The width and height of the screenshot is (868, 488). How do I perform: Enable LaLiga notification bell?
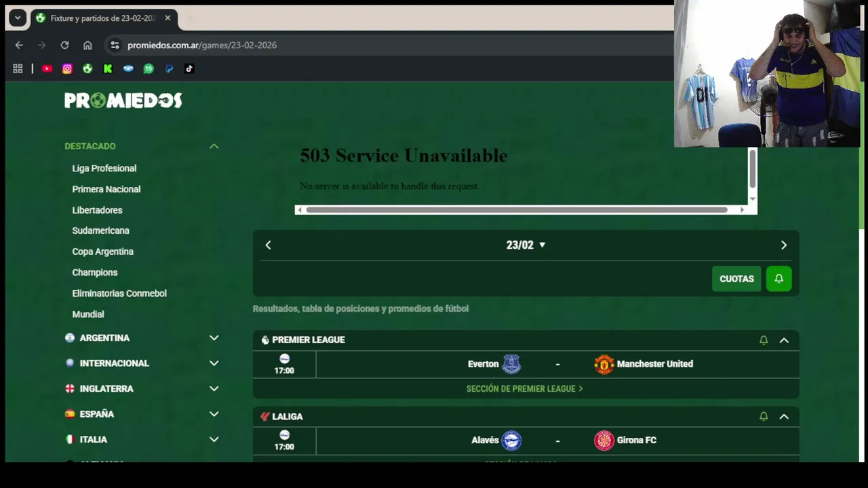coord(764,416)
